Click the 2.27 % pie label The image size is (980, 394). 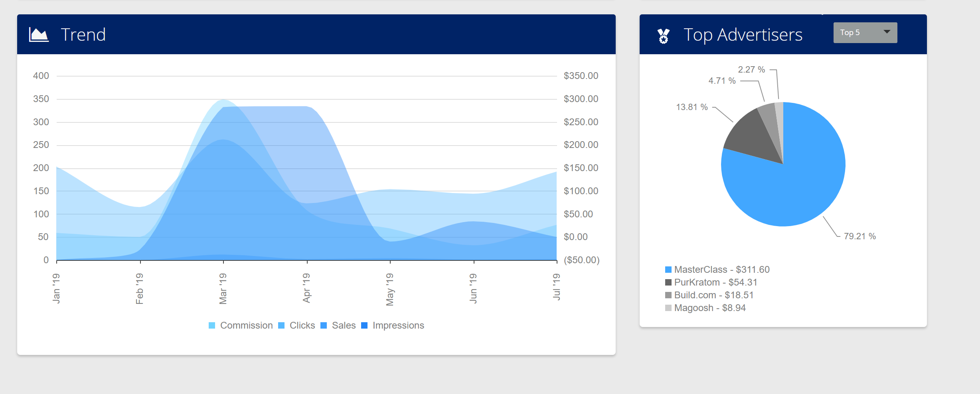point(751,70)
